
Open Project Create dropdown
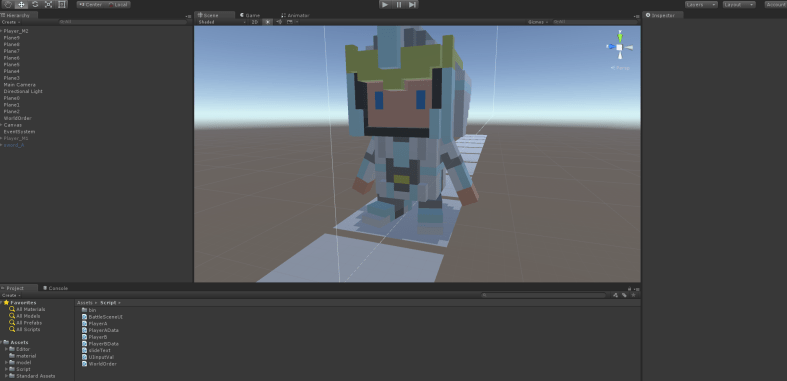[11, 295]
